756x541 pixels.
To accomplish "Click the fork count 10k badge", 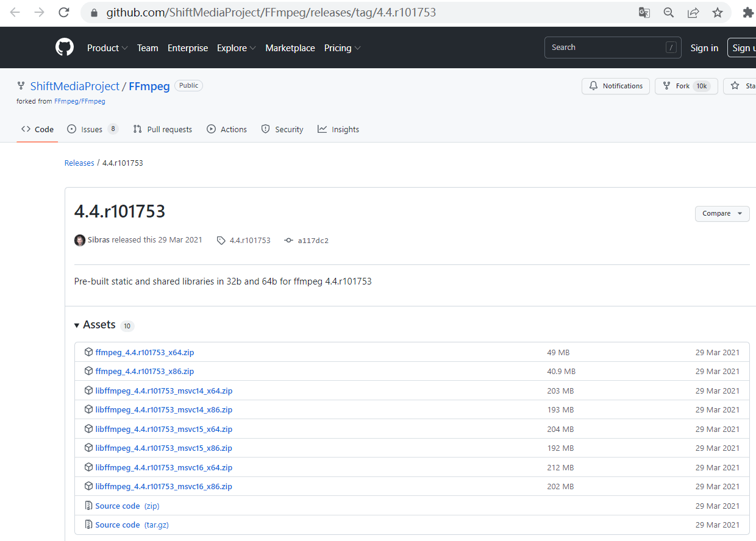I will click(x=702, y=86).
